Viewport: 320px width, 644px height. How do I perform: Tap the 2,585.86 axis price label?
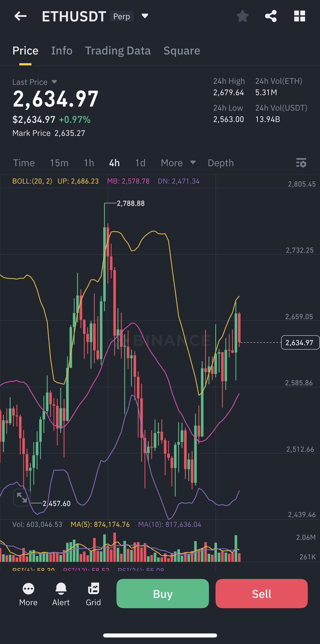299,383
